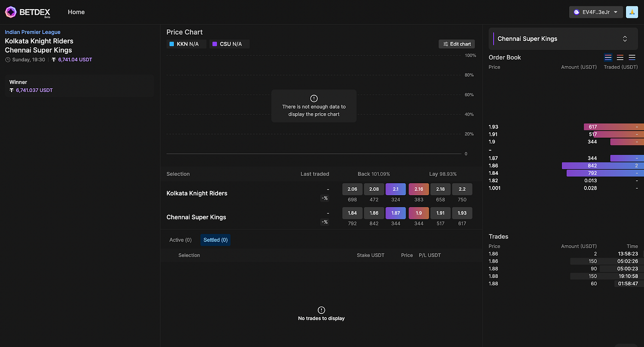Toggle the KKN series legend chip
This screenshot has height=347, width=644.
pyautogui.click(x=186, y=44)
